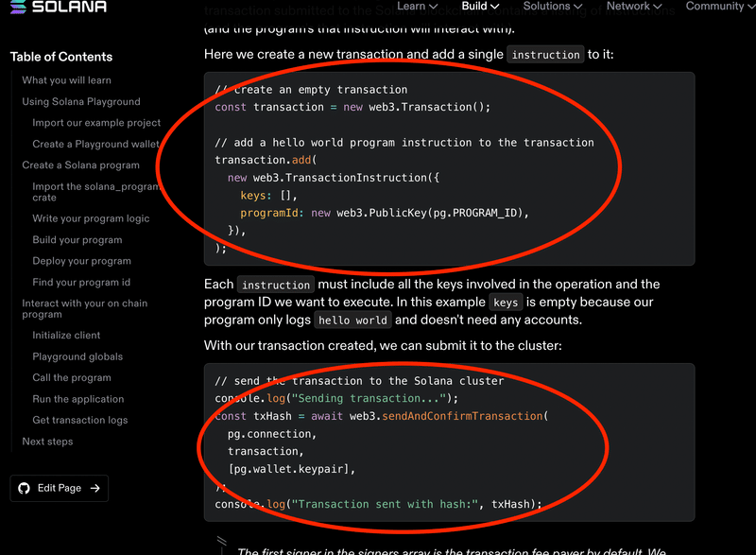Go to 'Write your program logic'

tap(91, 218)
